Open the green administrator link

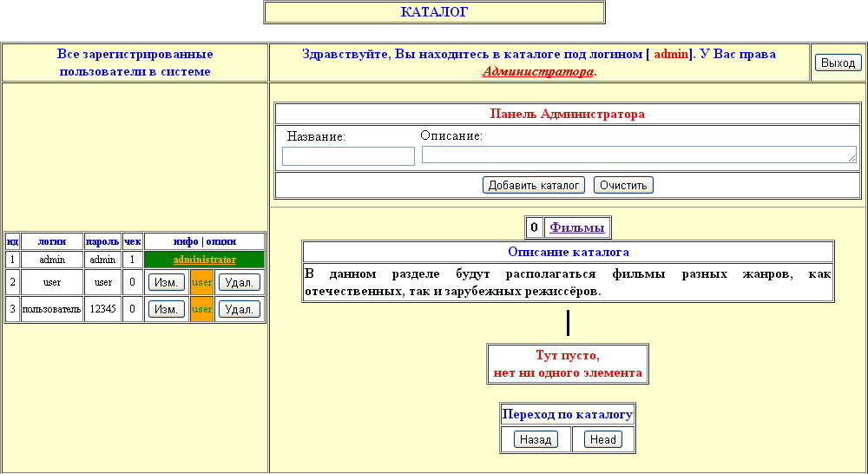point(204,260)
